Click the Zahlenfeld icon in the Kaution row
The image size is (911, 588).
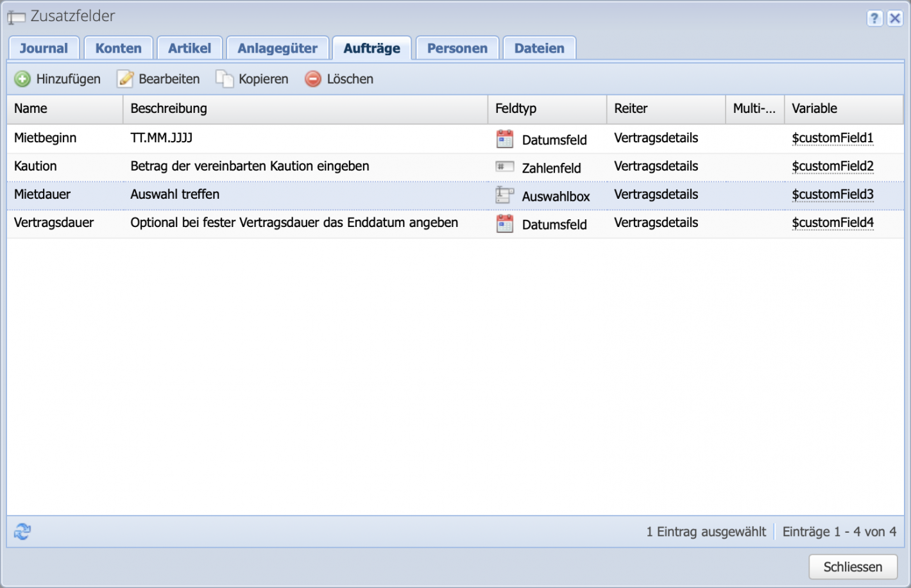coord(505,166)
